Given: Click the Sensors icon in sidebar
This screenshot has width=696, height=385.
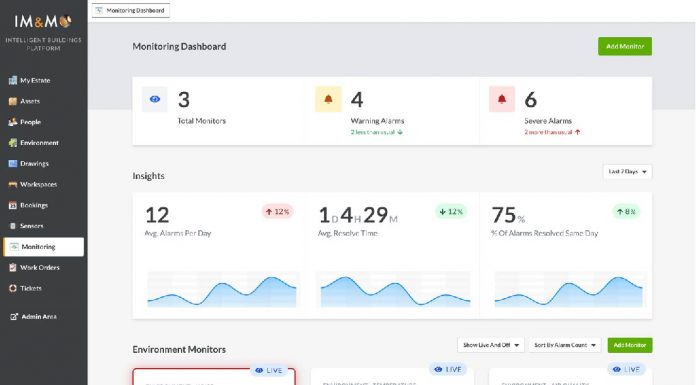Looking at the screenshot, I should click(x=13, y=226).
